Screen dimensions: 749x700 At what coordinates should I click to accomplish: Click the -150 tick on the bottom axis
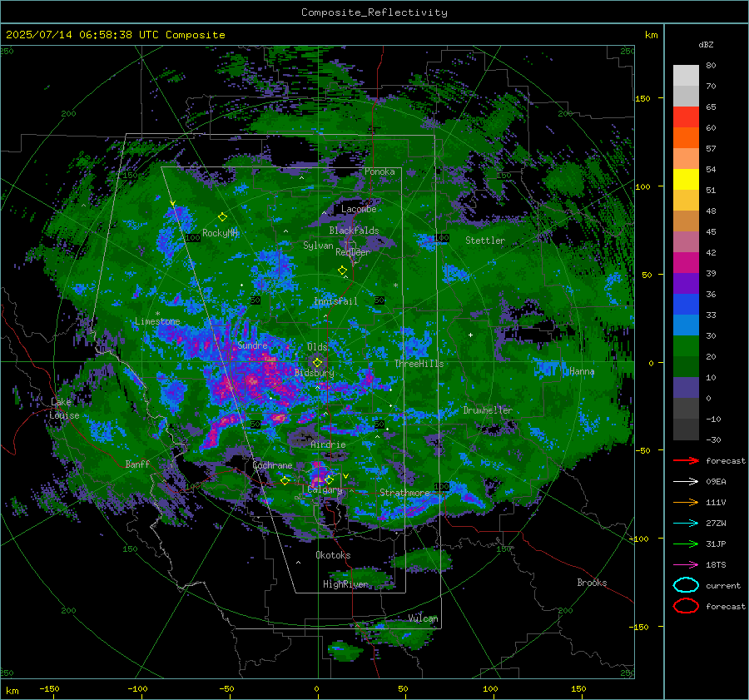point(49,689)
